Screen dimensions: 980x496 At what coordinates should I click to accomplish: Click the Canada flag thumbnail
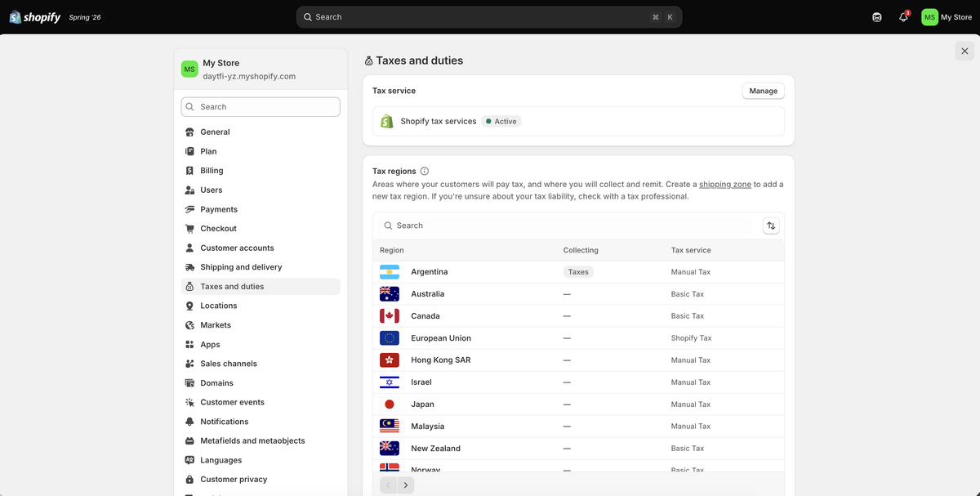click(x=390, y=316)
